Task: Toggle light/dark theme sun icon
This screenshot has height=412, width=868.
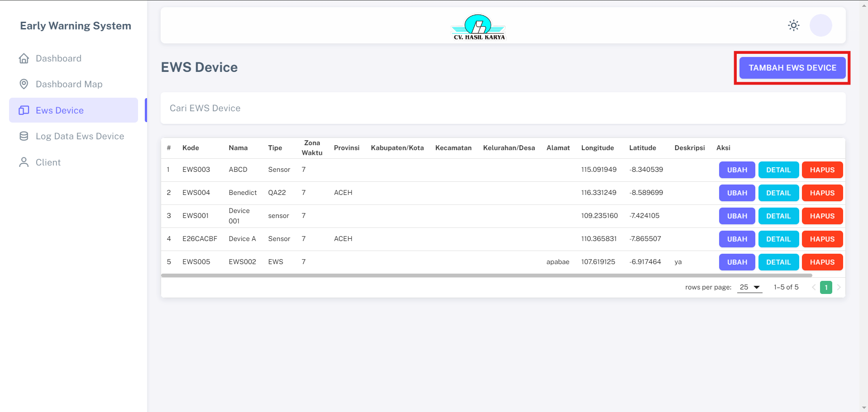Action: point(793,25)
